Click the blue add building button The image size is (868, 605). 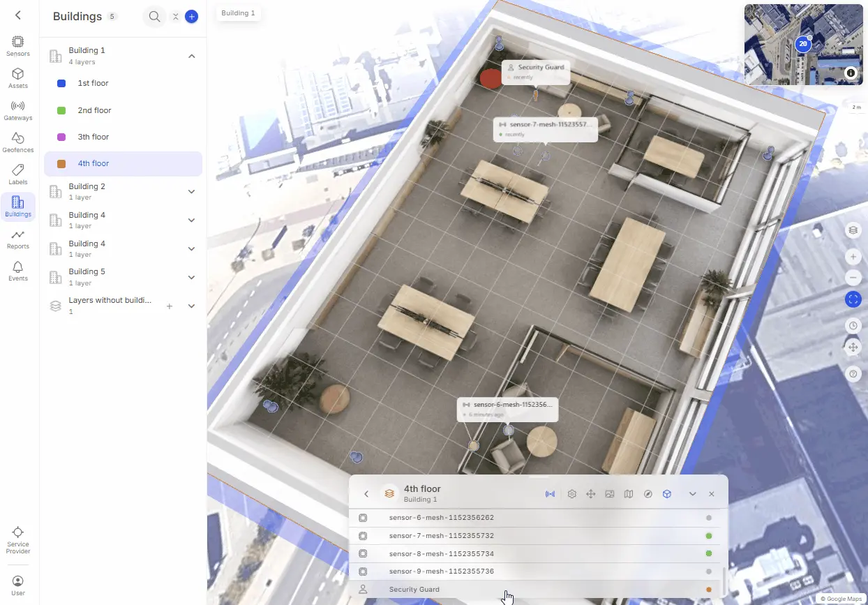pos(191,16)
